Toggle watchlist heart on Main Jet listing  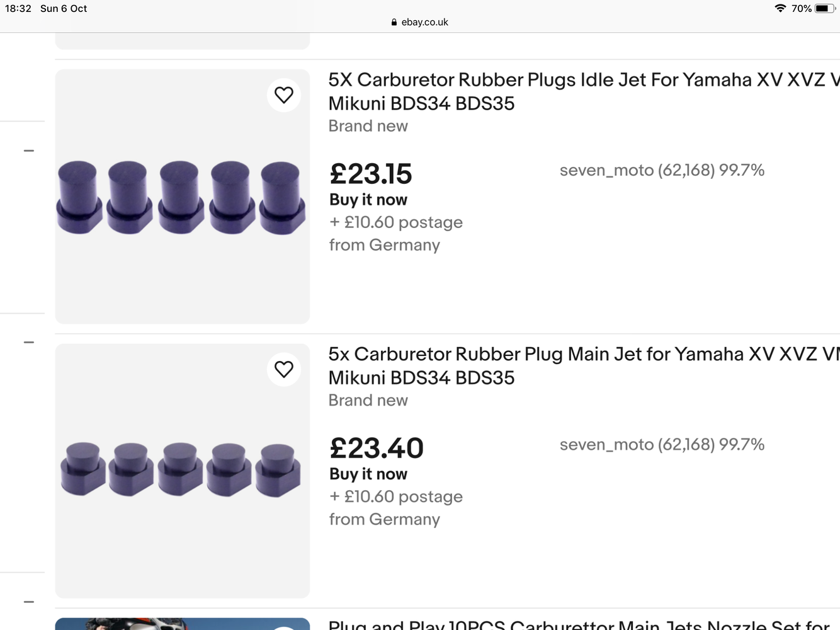(x=284, y=369)
